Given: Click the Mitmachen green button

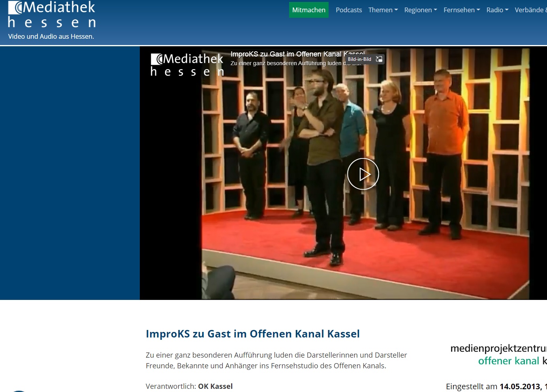Looking at the screenshot, I should [308, 10].
